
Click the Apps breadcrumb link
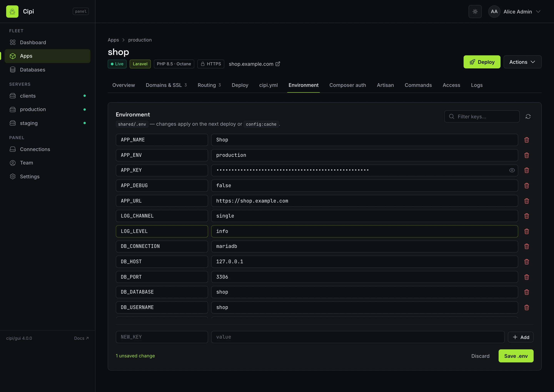pyautogui.click(x=113, y=40)
